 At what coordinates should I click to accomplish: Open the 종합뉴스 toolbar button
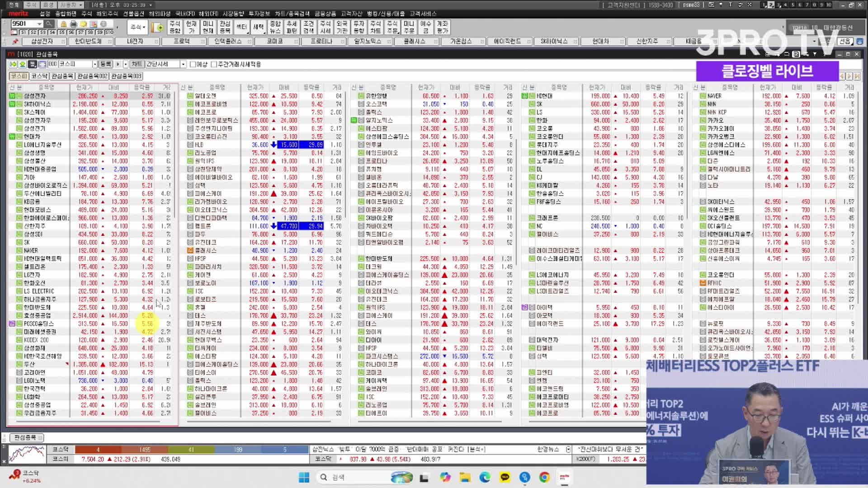click(x=275, y=27)
